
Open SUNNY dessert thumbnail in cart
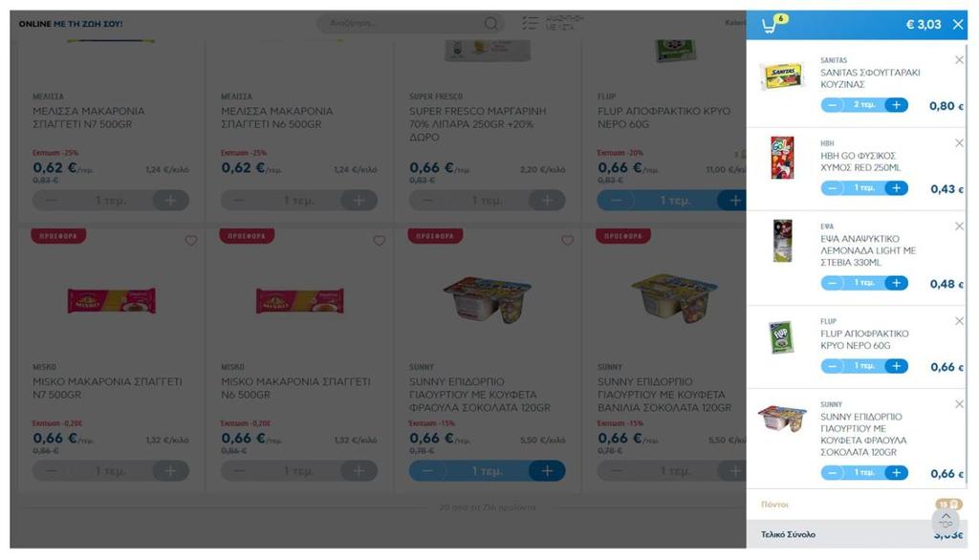782,418
